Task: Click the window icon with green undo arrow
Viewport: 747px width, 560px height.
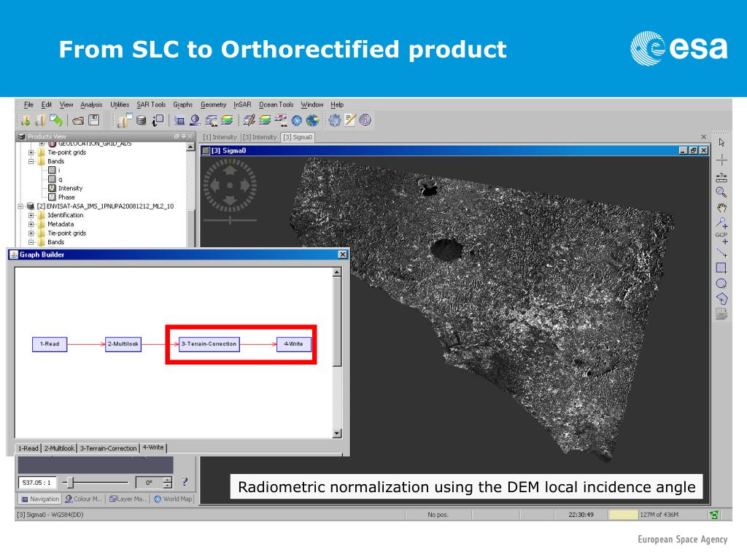Action: pos(56,120)
